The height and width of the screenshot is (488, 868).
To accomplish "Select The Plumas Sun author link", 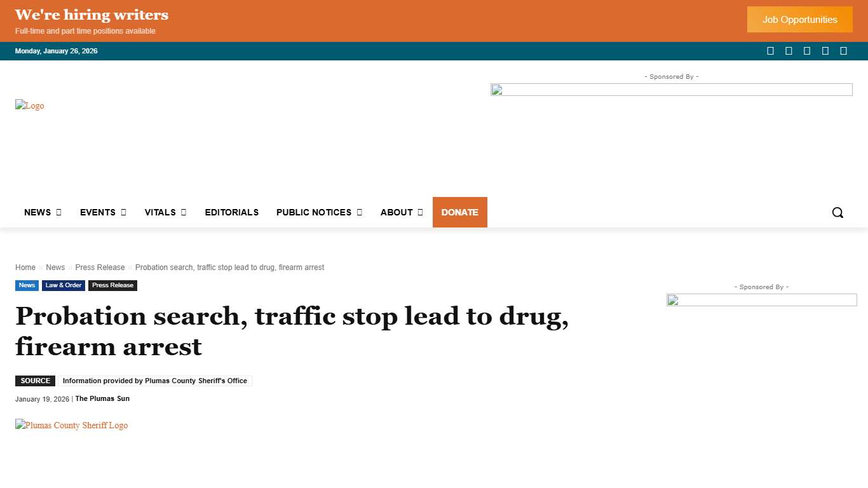I will click(102, 398).
